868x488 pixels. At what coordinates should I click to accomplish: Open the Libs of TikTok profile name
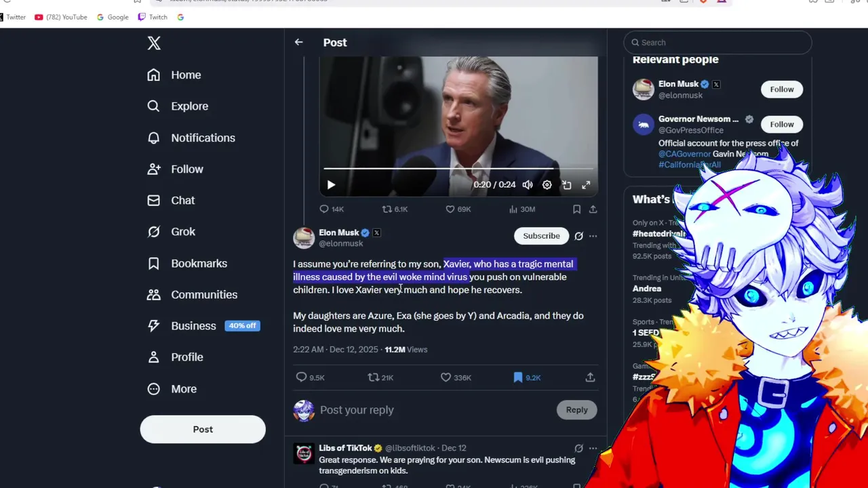(345, 448)
